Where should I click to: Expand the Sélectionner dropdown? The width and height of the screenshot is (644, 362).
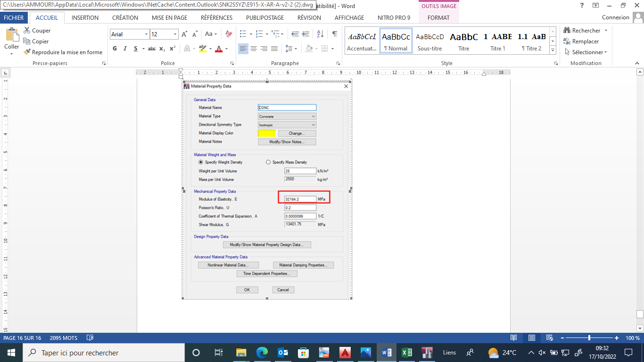605,52
